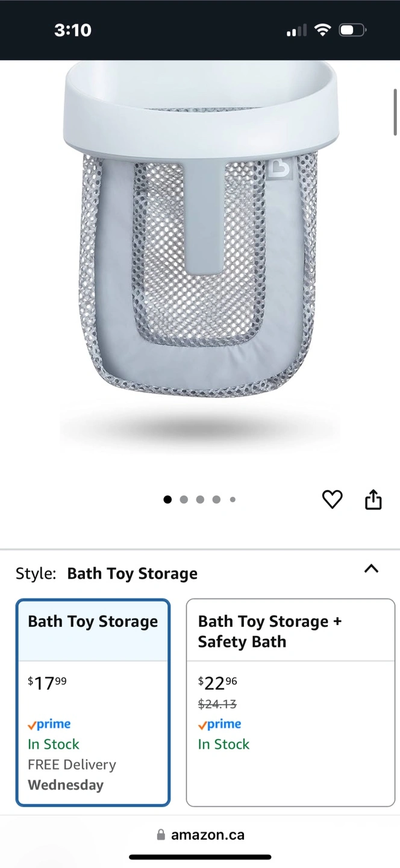Image resolution: width=400 pixels, height=868 pixels.
Task: Tap the FREE Delivery Wednesday text
Action: (72, 775)
